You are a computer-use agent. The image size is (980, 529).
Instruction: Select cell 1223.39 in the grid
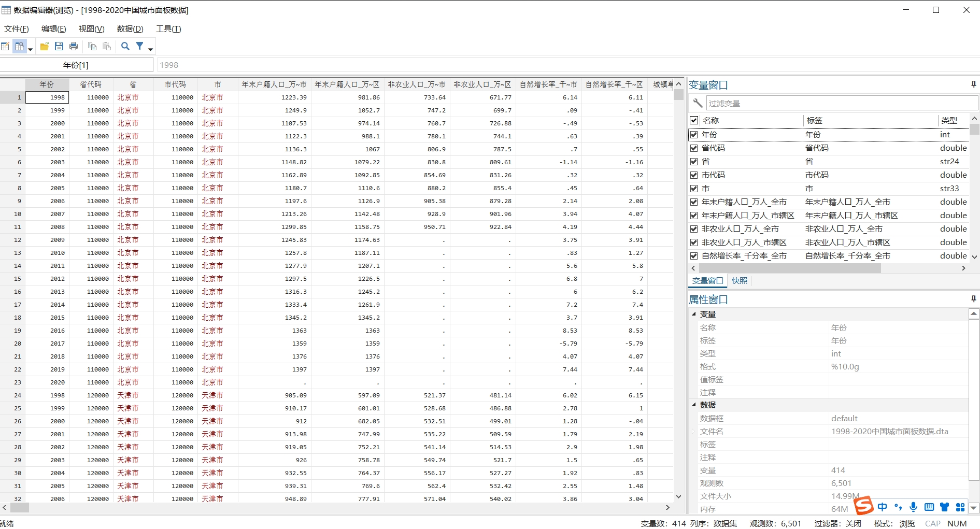(274, 97)
